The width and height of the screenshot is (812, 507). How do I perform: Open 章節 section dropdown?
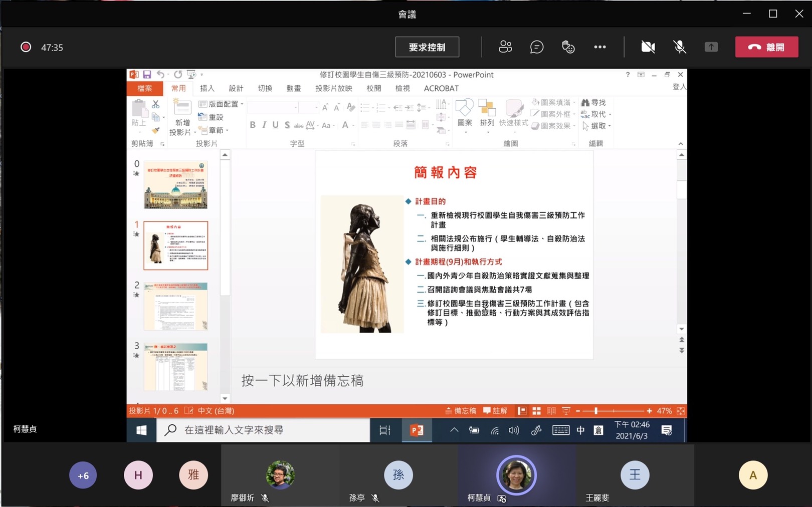[x=214, y=130]
